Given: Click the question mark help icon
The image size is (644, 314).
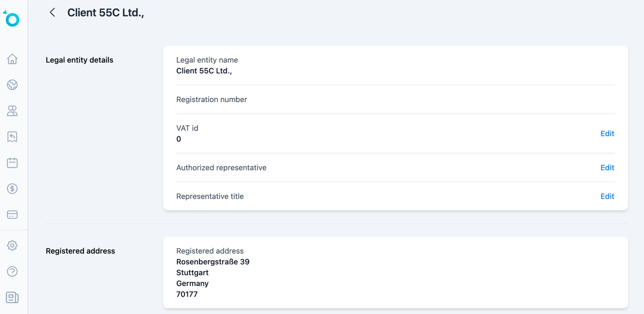Looking at the screenshot, I should tap(12, 272).
